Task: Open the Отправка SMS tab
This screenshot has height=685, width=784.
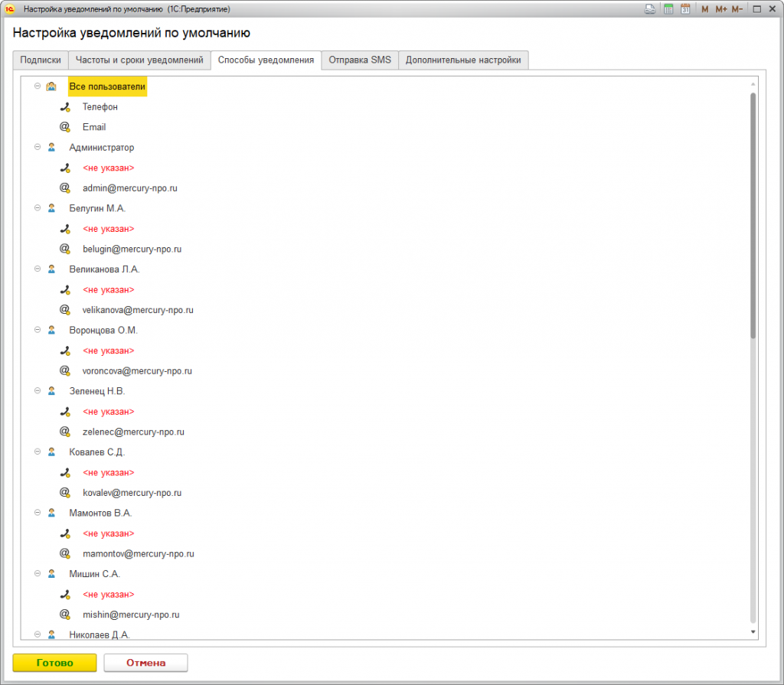Action: (x=360, y=60)
